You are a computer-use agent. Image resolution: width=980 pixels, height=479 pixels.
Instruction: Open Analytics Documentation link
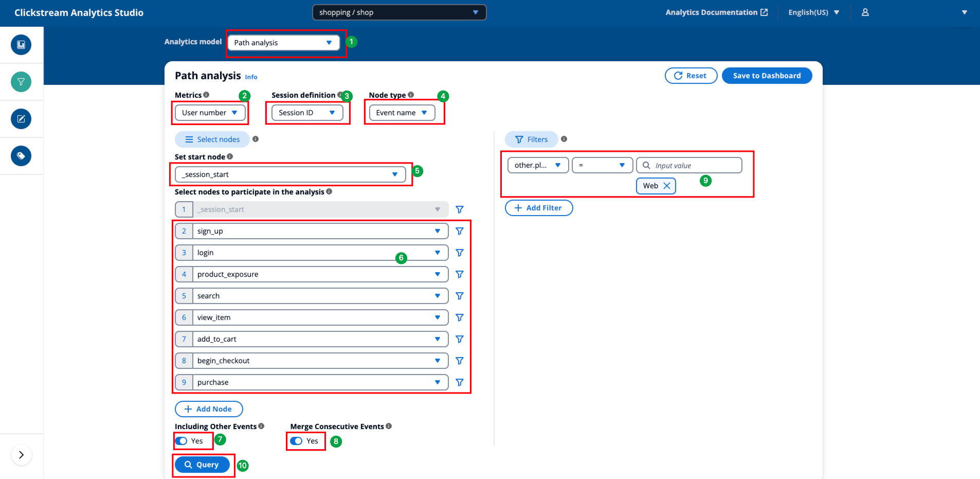point(717,12)
